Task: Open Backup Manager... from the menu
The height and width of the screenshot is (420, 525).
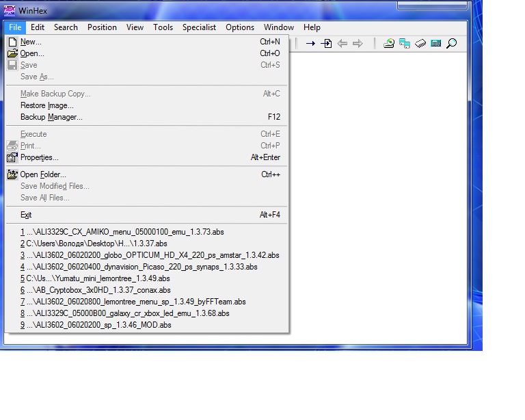Action: [147, 117]
